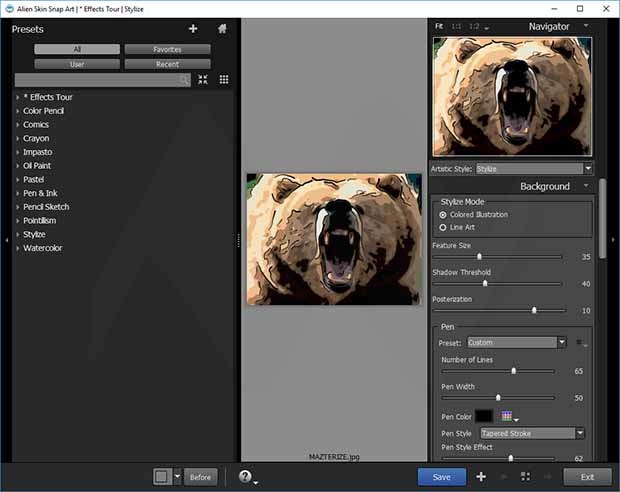
Task: Set navigator zoom to 1:1
Action: point(456,26)
